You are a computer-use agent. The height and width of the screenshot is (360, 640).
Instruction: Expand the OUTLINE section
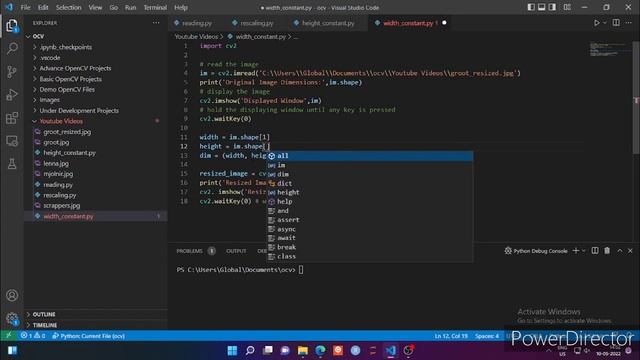pos(44,314)
